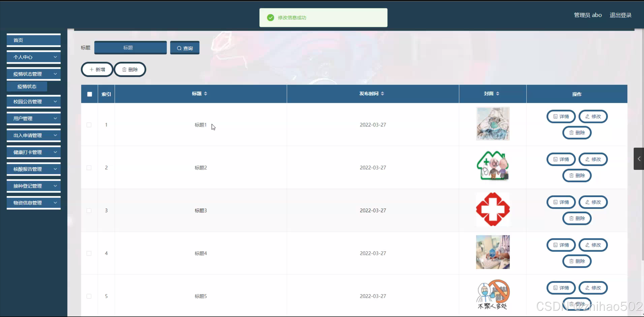Screen dimensions: 644x317
Task: Check the checkbox for row 2
Action: point(89,168)
